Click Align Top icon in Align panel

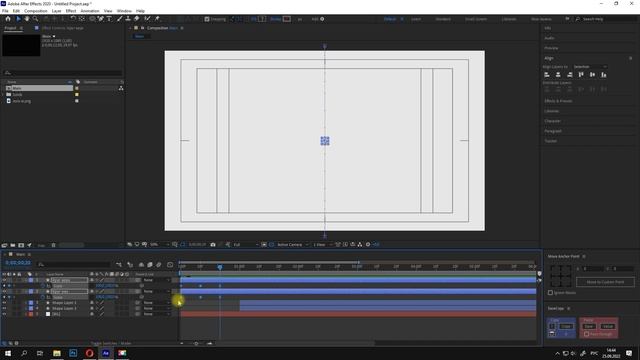(581, 75)
